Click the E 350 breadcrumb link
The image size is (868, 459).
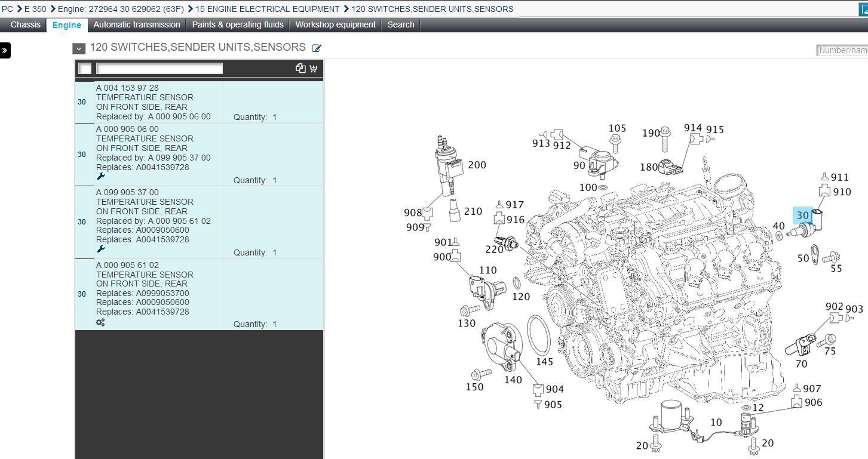35,9
